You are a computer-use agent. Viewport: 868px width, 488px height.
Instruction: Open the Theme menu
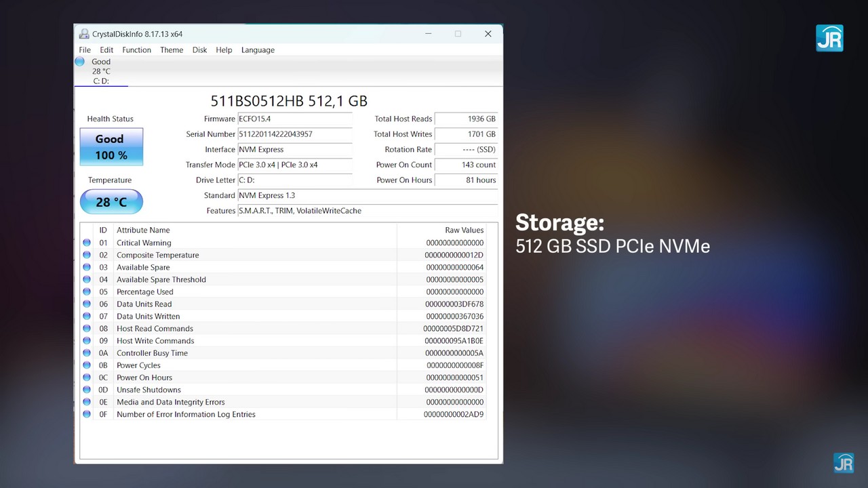click(x=172, y=50)
